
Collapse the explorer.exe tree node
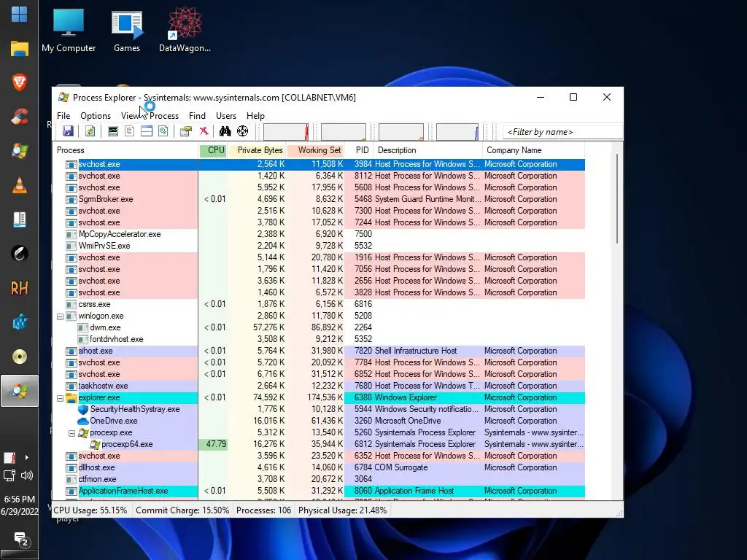pos(60,398)
